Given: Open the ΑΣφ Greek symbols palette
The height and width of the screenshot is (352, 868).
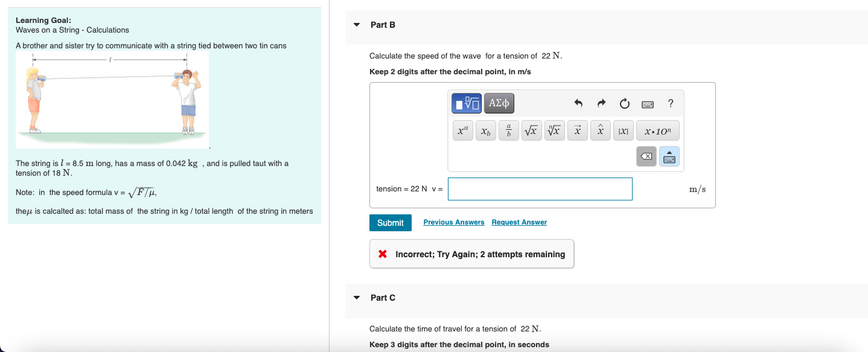Looking at the screenshot, I should [499, 103].
